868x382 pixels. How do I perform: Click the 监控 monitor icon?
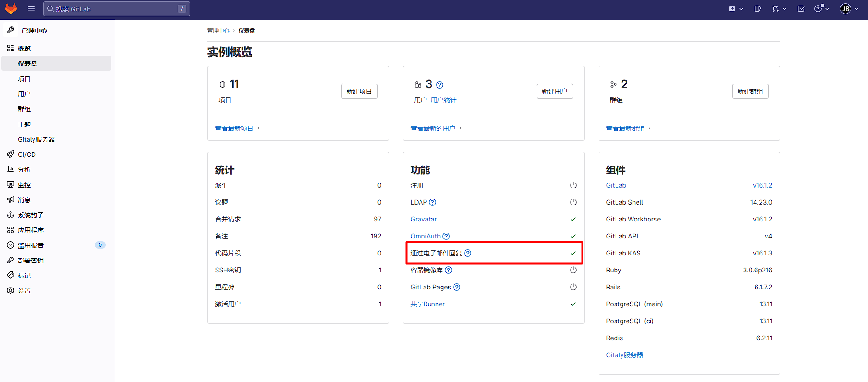point(11,185)
